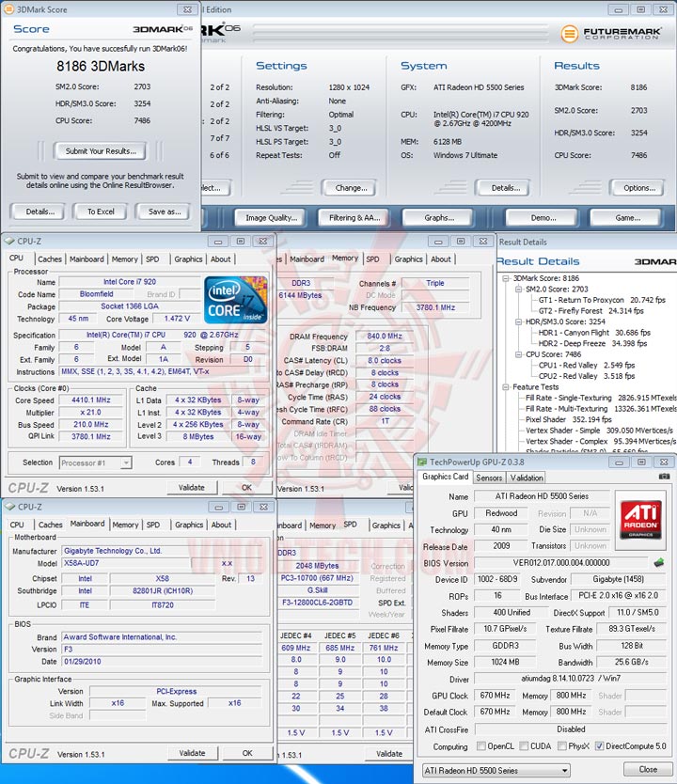Open Graphics tab in the Motherboard CPU-Z window

[x=189, y=525]
